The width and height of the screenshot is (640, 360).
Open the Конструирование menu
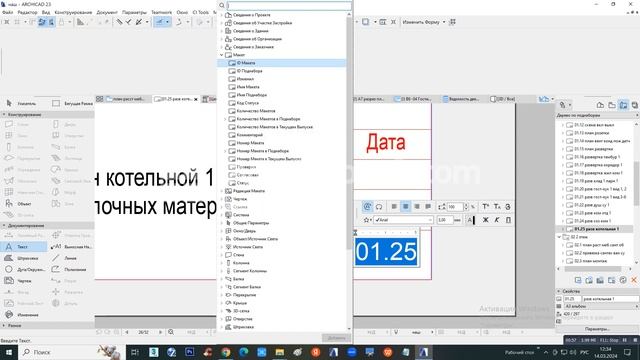pos(73,12)
